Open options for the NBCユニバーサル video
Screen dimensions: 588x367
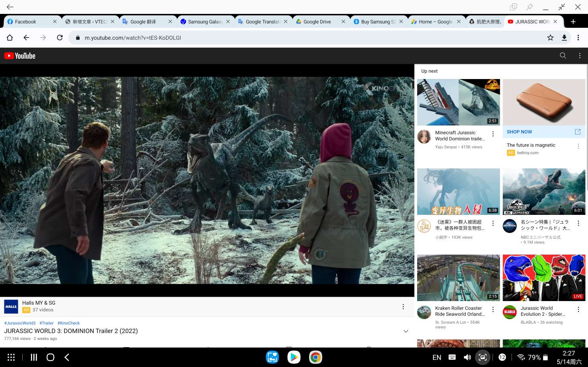578,224
